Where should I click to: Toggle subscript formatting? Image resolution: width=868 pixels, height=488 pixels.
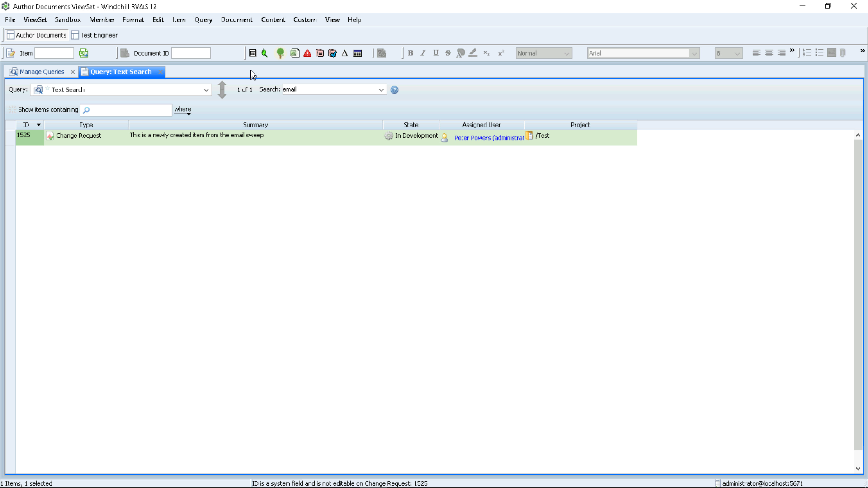pos(486,53)
